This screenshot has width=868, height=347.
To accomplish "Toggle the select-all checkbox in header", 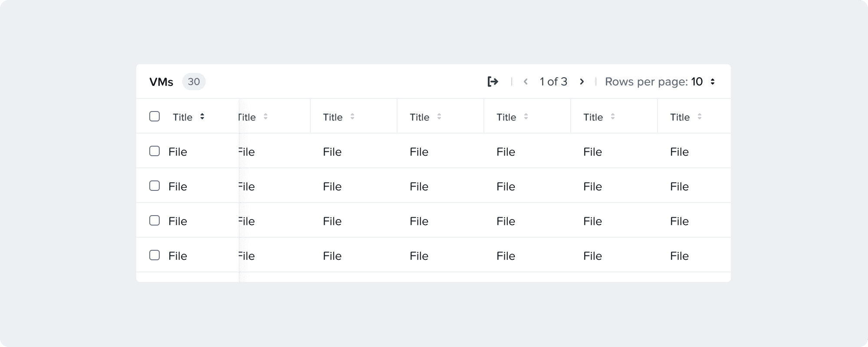I will click(x=155, y=116).
